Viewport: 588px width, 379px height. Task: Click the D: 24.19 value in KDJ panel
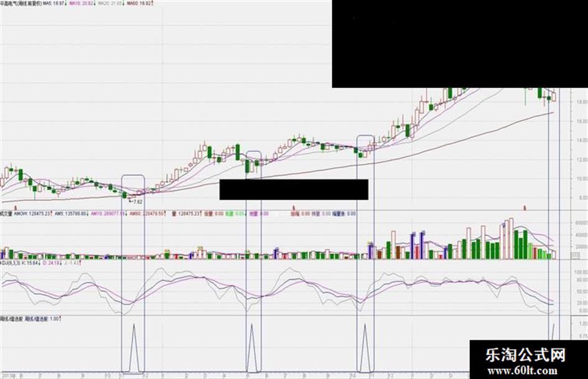[x=50, y=263]
